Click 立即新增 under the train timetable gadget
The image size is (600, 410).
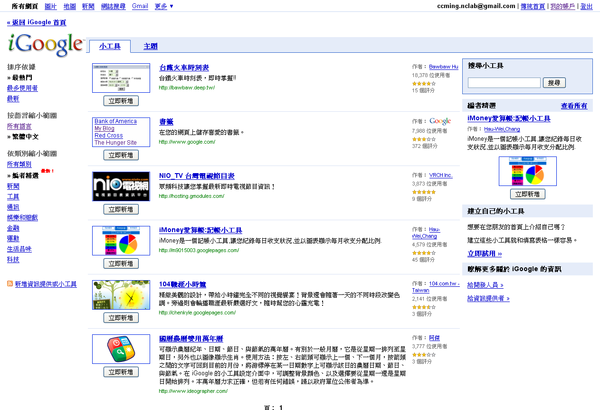[121, 101]
